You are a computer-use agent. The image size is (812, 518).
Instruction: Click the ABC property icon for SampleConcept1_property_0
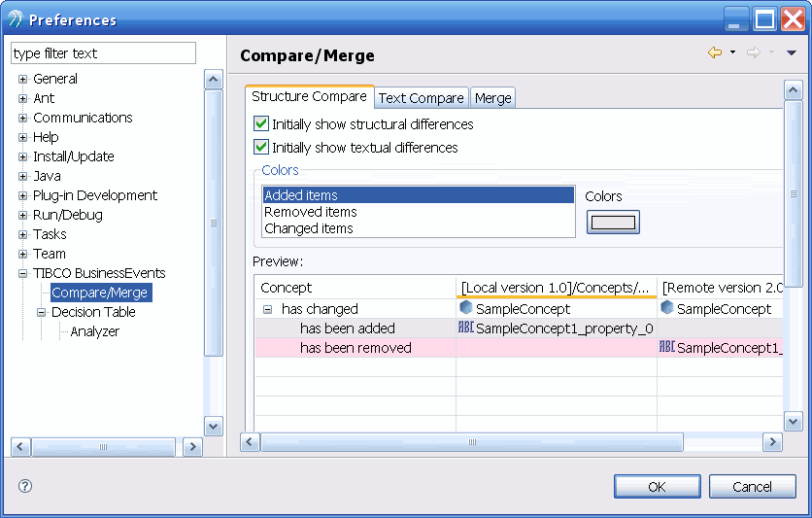[x=466, y=328]
